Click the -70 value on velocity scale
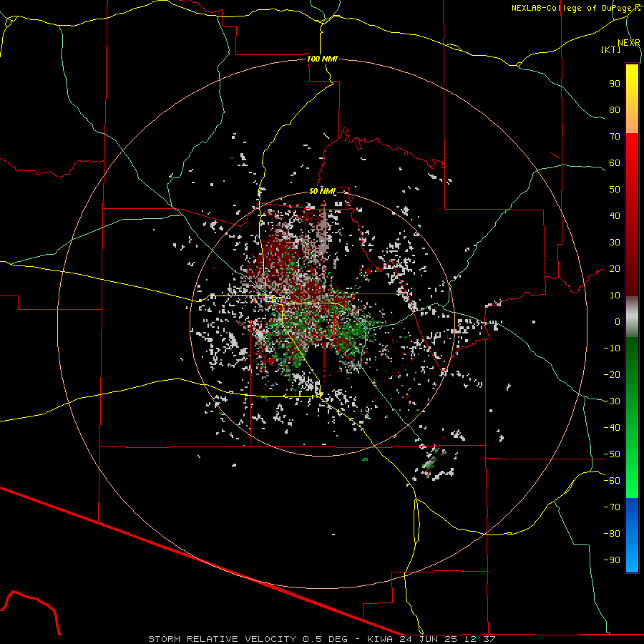The height and width of the screenshot is (644, 644). click(612, 507)
